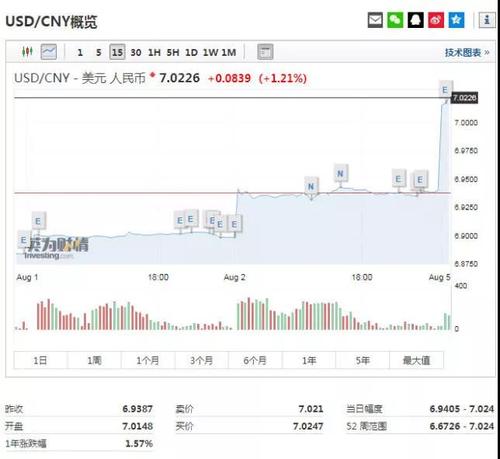The width and height of the screenshot is (500, 459).
Task: Click the 7.0226 price quote text
Action: click(179, 78)
